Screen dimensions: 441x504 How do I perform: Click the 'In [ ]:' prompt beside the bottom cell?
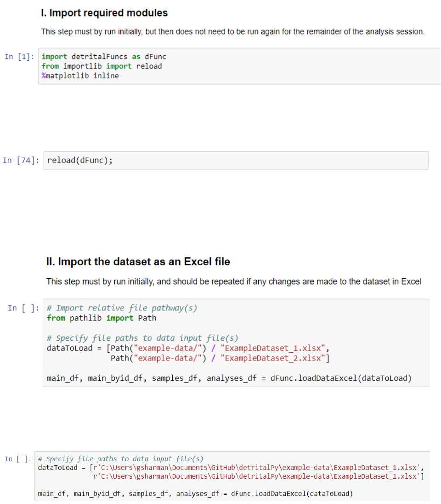pos(18,459)
